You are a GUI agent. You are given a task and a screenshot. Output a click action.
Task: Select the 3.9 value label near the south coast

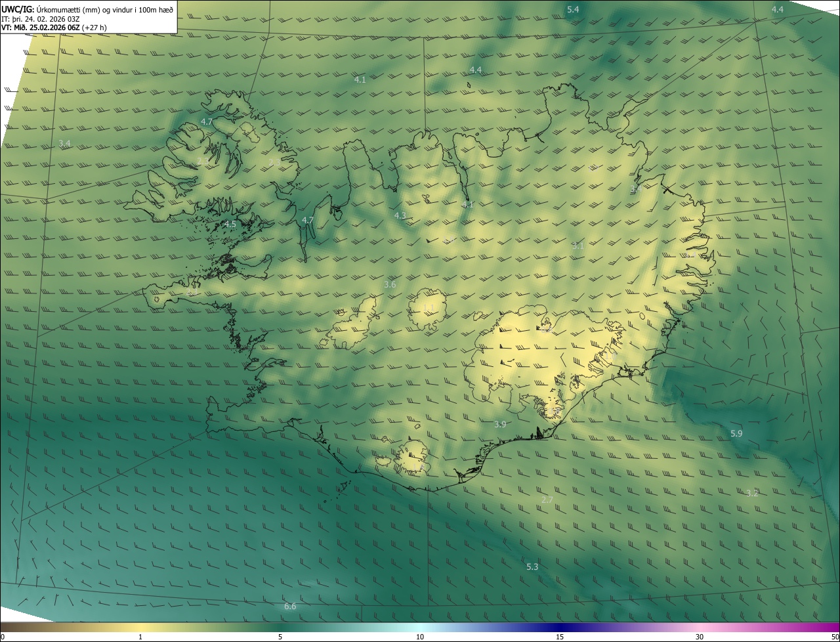coord(500,425)
